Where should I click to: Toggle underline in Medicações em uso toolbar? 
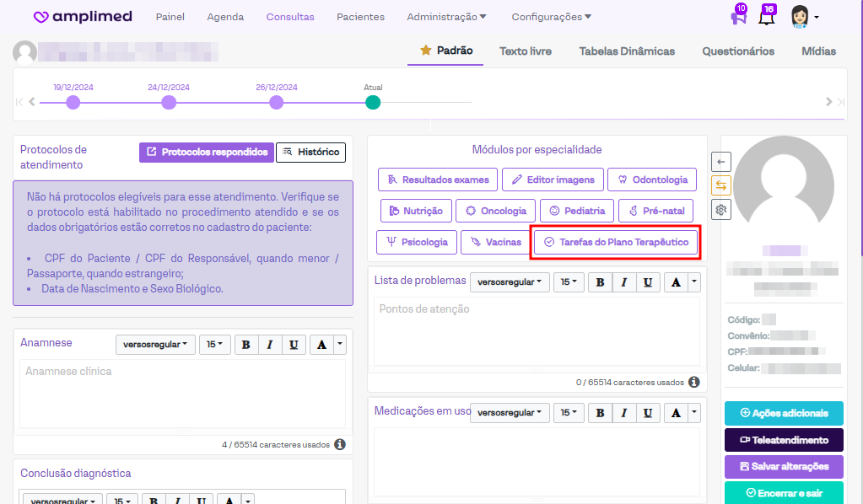(647, 413)
